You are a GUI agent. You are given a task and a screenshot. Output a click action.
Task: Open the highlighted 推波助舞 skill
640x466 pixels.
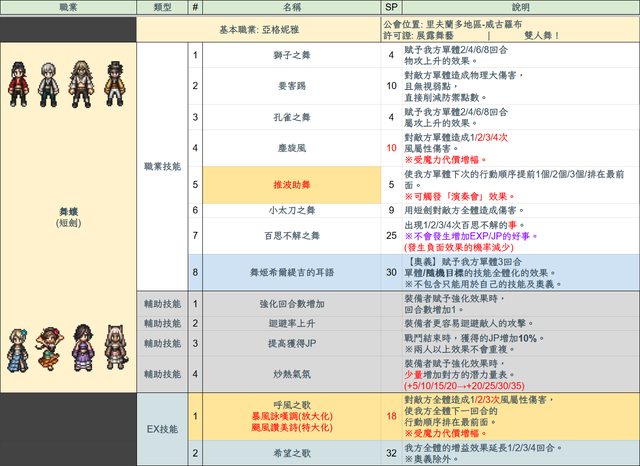[293, 185]
